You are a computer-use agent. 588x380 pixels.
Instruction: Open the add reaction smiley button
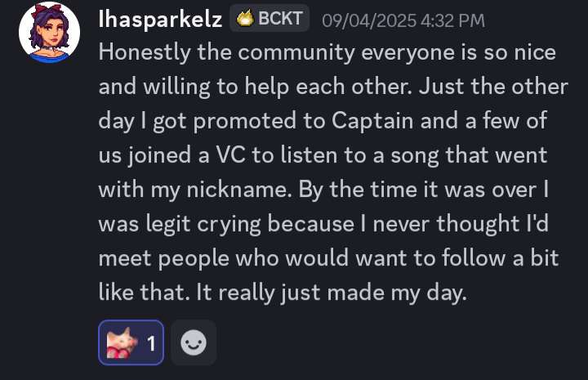click(194, 342)
